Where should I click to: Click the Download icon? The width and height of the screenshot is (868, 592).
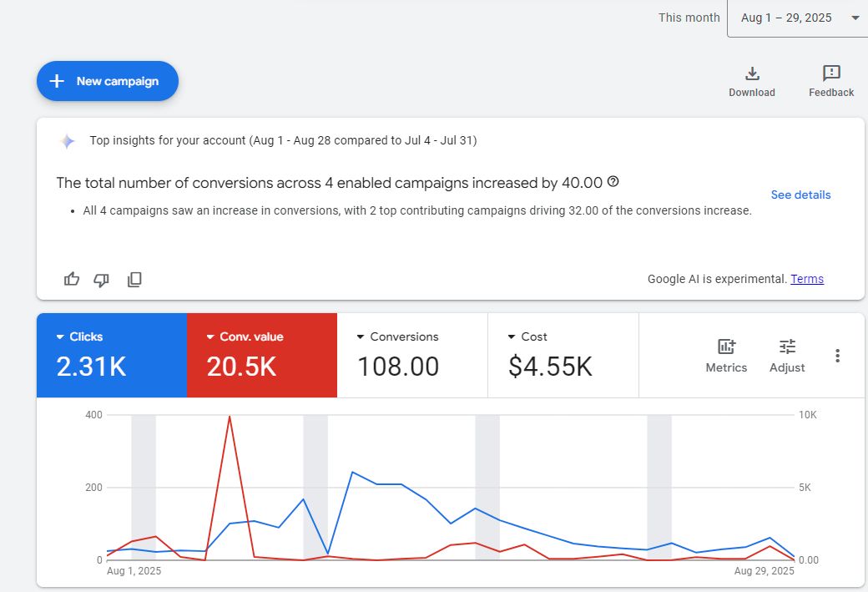752,74
